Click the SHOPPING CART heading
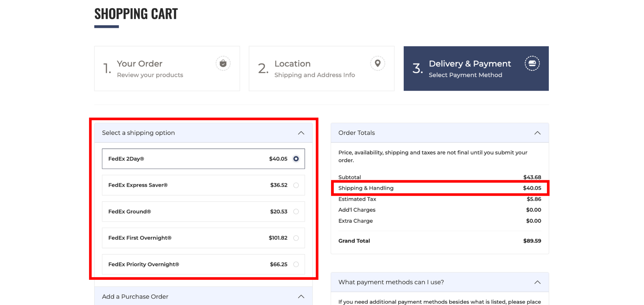Image resolution: width=644 pixels, height=305 pixels. [136, 14]
